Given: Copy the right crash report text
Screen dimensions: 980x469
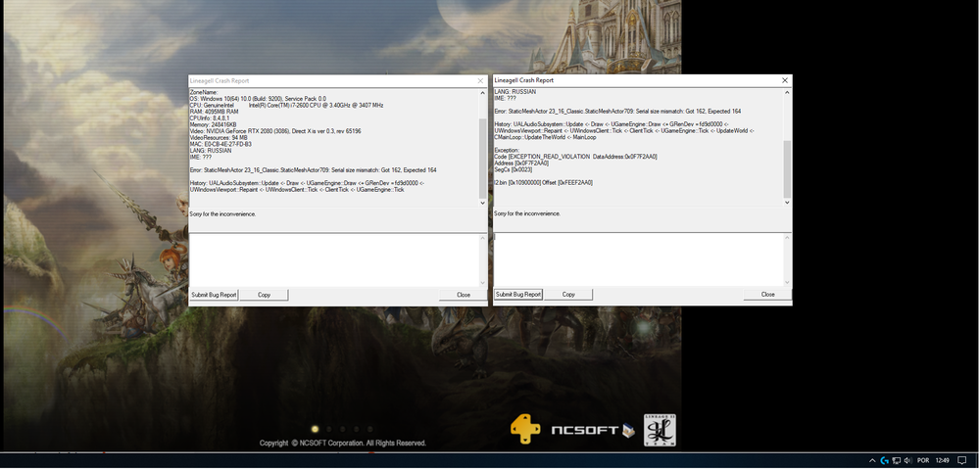Looking at the screenshot, I should (x=568, y=295).
